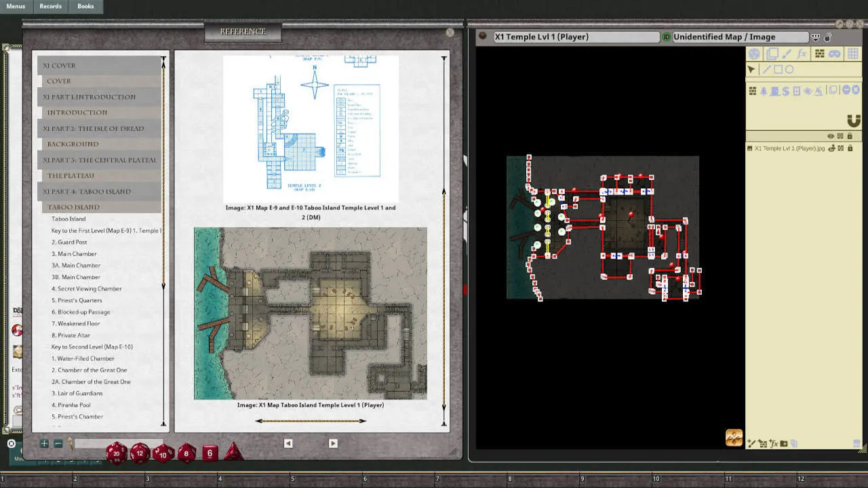Add a new paint layer
Image resolution: width=868 pixels, height=488 pixels.
[751, 443]
